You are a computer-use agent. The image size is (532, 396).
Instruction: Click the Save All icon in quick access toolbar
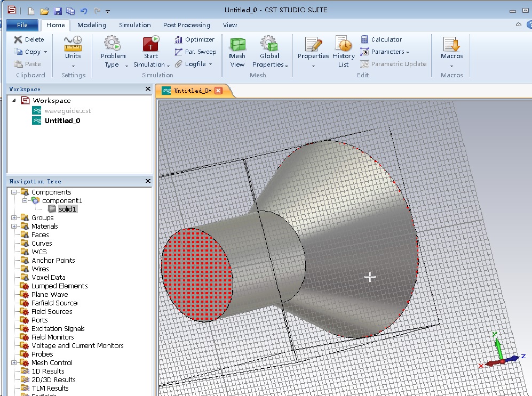point(70,11)
